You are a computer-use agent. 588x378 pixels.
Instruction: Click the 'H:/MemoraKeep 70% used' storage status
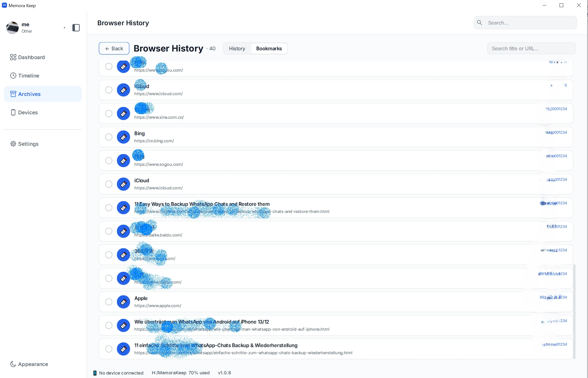[x=180, y=373]
